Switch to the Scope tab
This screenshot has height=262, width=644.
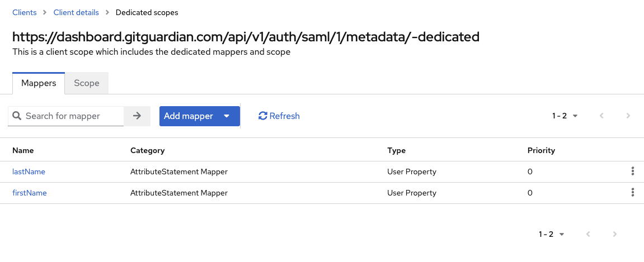tap(87, 83)
